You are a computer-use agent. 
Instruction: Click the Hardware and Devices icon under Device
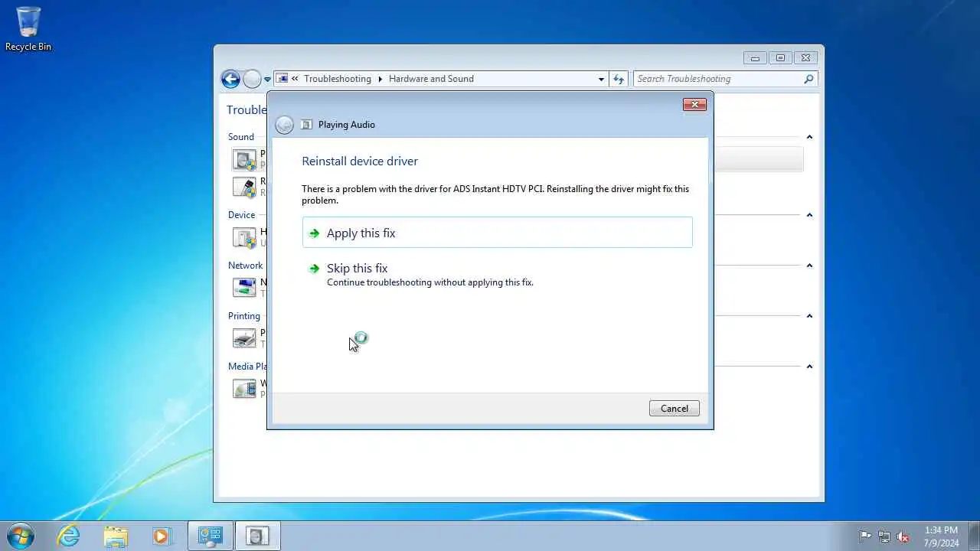click(x=244, y=237)
